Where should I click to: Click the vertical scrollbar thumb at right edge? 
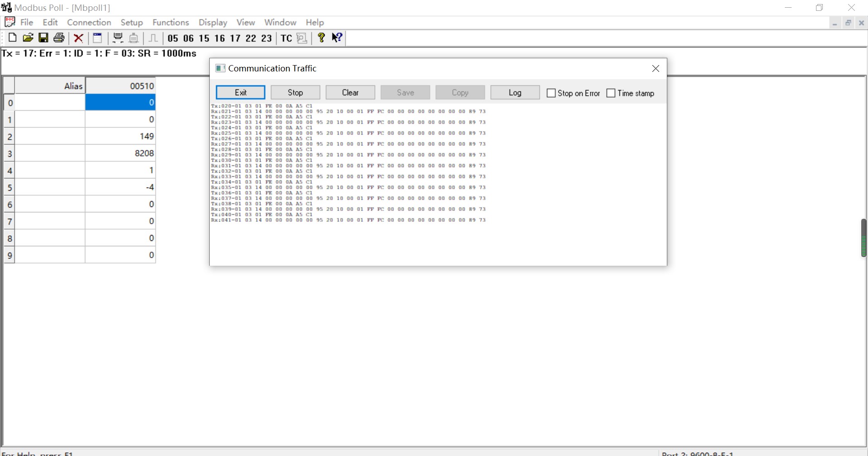coord(863,238)
